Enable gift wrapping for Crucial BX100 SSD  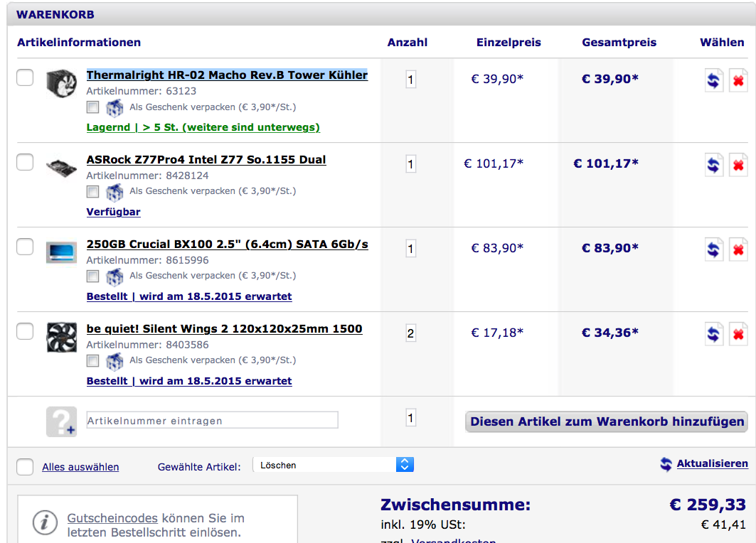click(x=92, y=276)
